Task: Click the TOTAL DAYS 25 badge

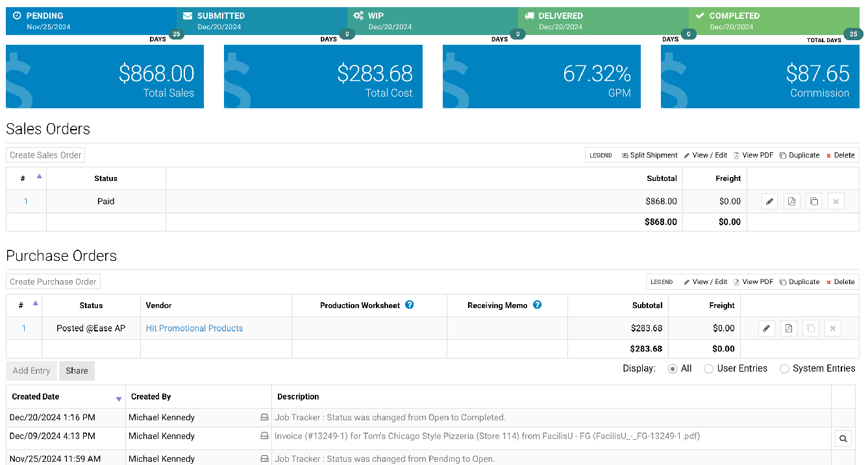Action: pyautogui.click(x=852, y=34)
